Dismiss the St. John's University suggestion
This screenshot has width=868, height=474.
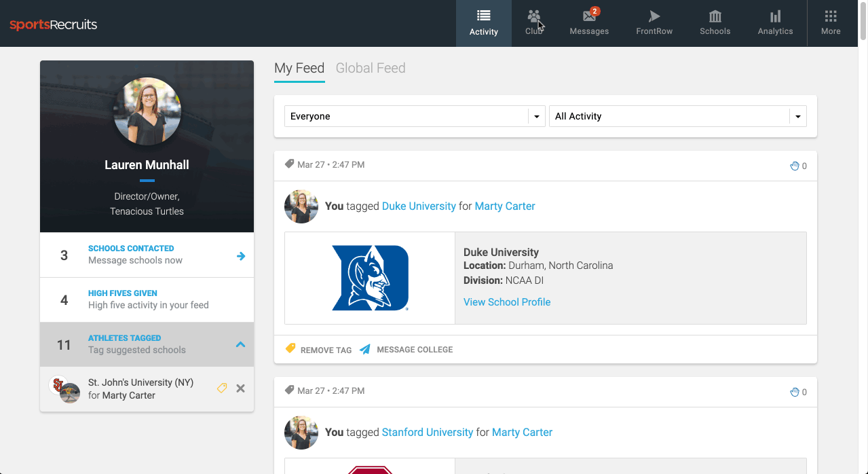(240, 388)
